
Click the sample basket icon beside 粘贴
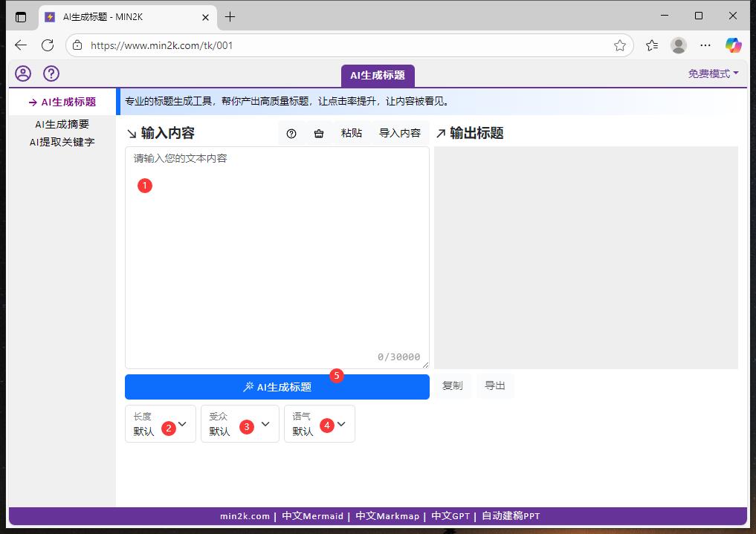(319, 134)
